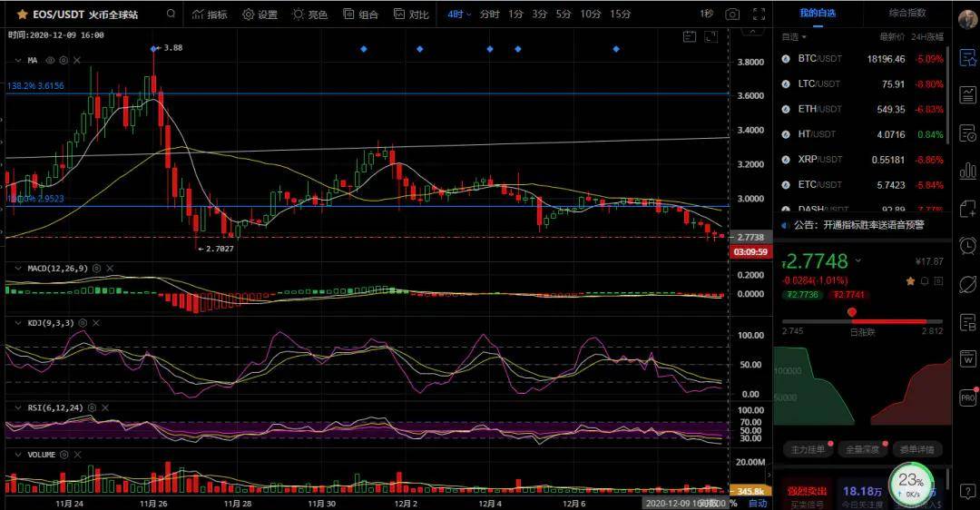Screen dimensions: 980x510
Task: Click the price alert bell icon
Action: (x=925, y=281)
